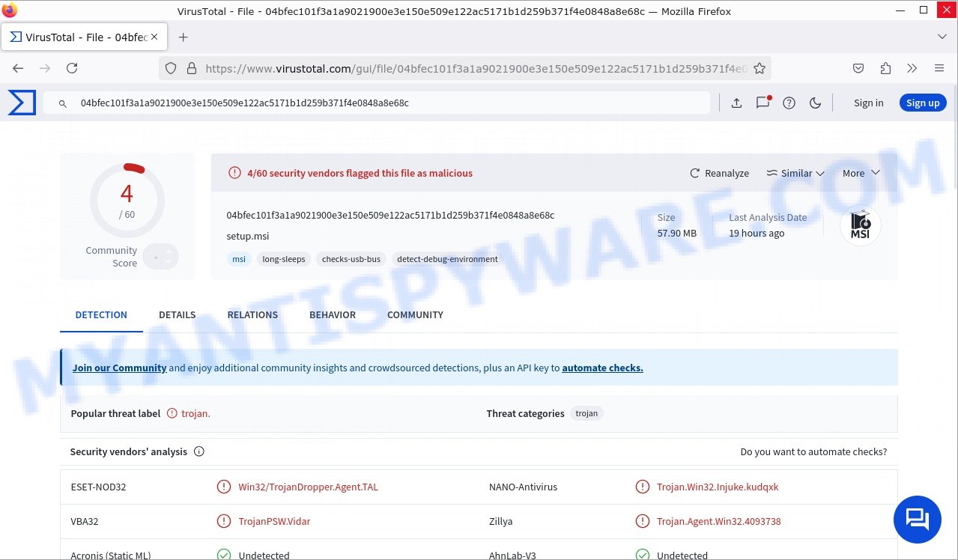The height and width of the screenshot is (560, 958).
Task: Toggle dark mode moon icon
Action: click(x=816, y=103)
